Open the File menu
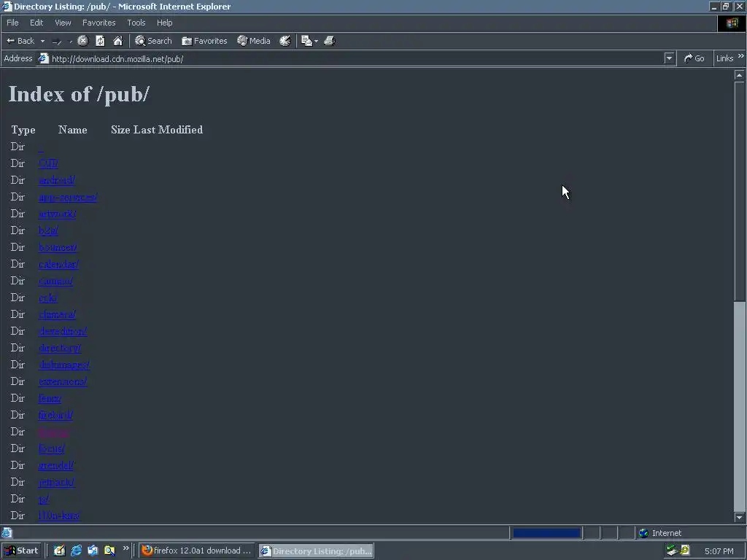The width and height of the screenshot is (747, 560). 12,23
